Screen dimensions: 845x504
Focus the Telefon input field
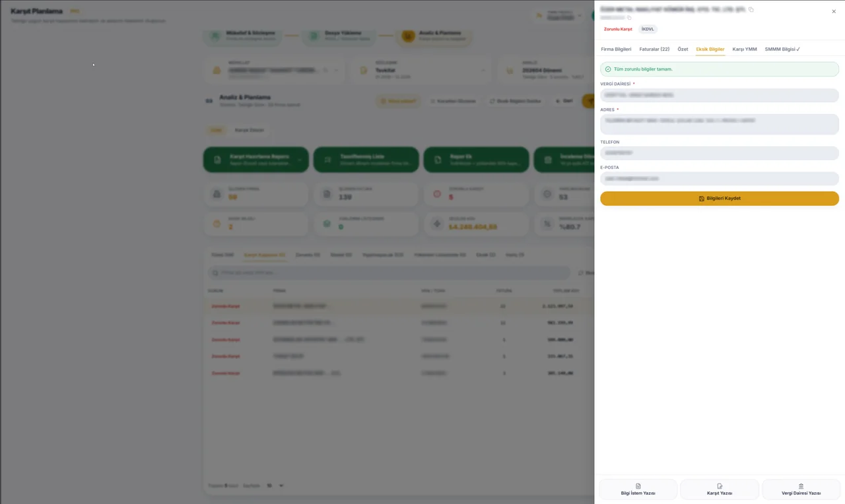pyautogui.click(x=720, y=153)
